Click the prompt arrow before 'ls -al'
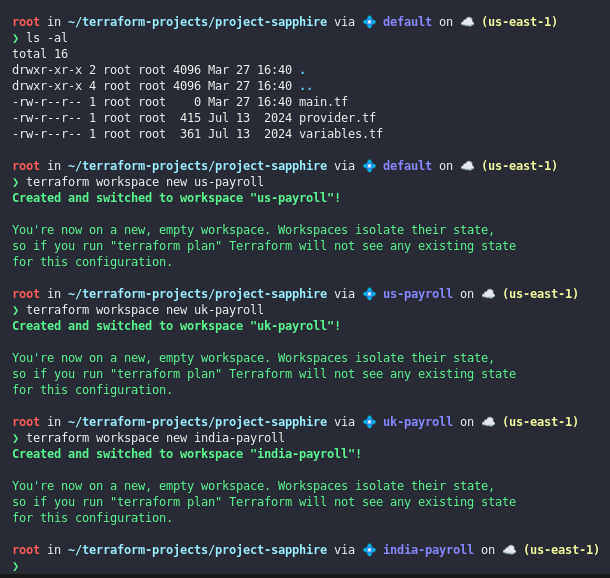The image size is (610, 578). 16,38
